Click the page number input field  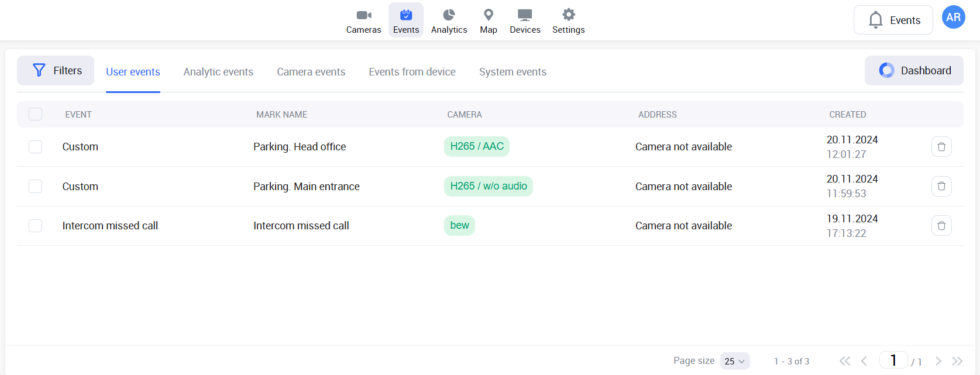click(893, 360)
